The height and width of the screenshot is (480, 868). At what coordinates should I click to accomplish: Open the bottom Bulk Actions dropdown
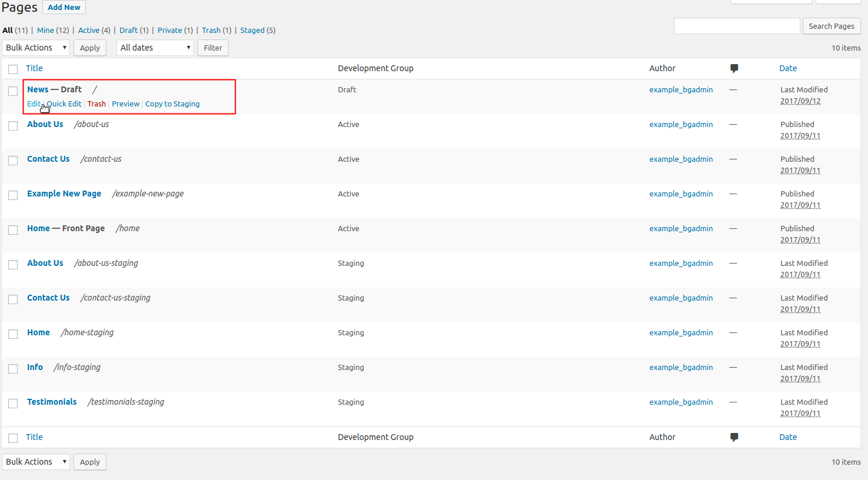[x=36, y=462]
